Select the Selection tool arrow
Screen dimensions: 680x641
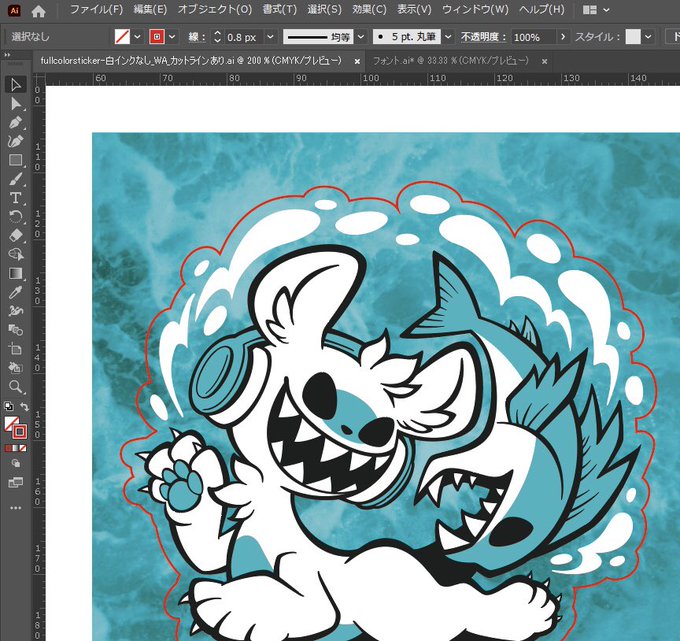click(x=16, y=84)
